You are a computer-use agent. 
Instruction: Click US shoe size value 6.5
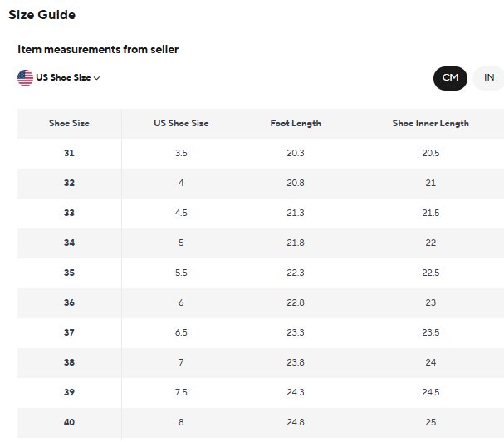181,332
